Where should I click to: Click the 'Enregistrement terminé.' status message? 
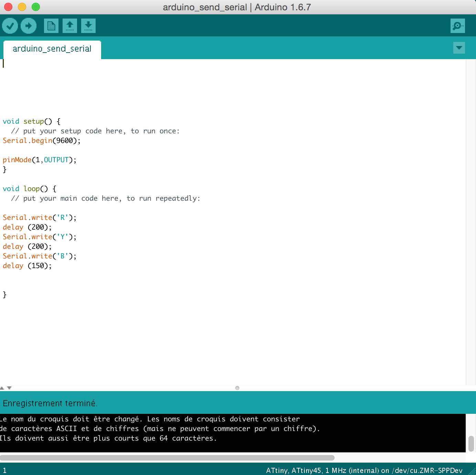pyautogui.click(x=50, y=403)
